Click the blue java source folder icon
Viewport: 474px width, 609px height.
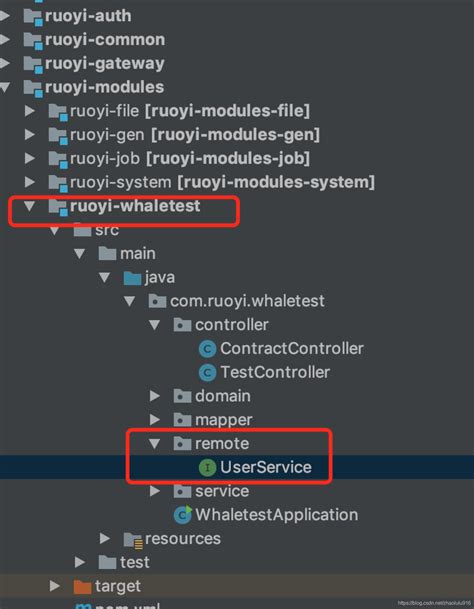tap(132, 278)
